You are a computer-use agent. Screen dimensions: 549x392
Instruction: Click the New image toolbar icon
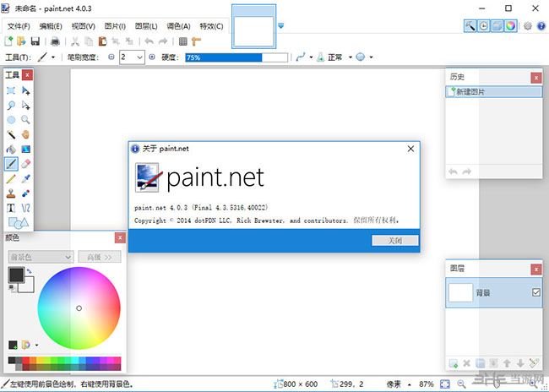tap(8, 41)
